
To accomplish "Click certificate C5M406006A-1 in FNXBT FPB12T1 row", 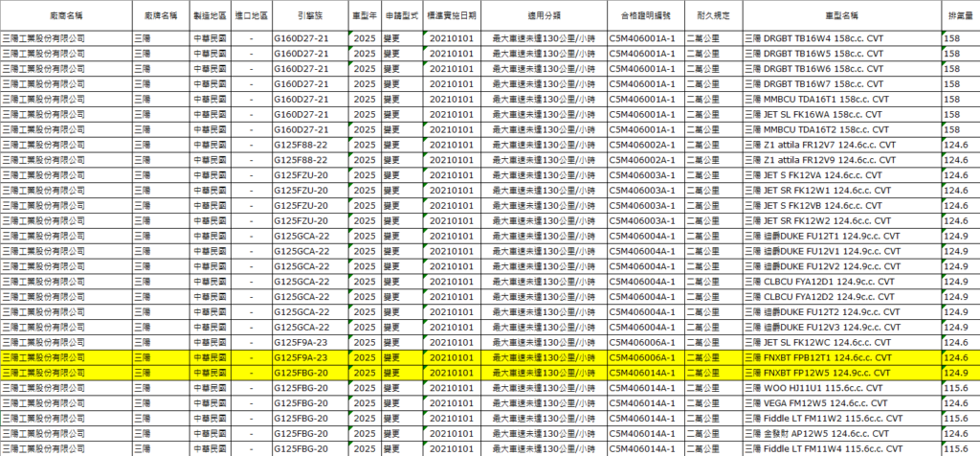I will [x=646, y=357].
